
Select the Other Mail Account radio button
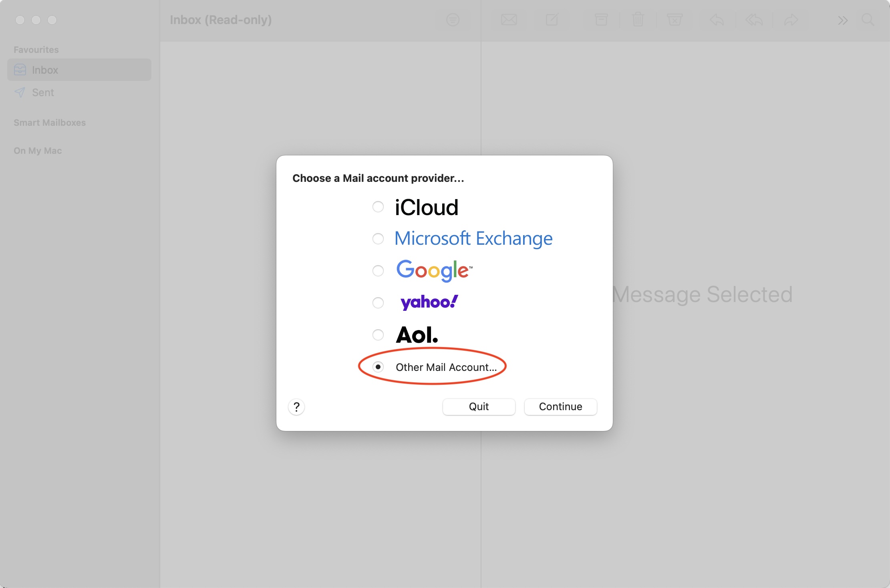[x=378, y=367]
